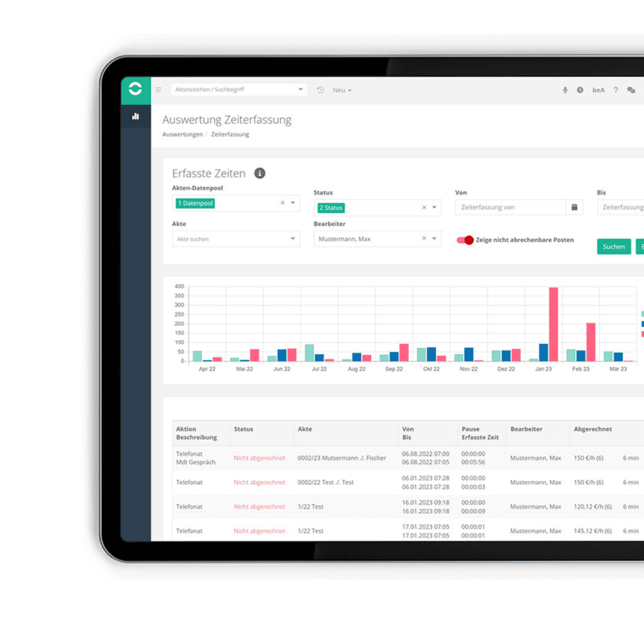Click Zeiterfassung breadcrumb link
Viewport: 644px width, 644px height.
(x=230, y=135)
